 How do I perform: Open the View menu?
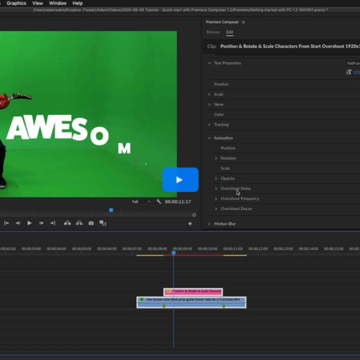point(38,3)
